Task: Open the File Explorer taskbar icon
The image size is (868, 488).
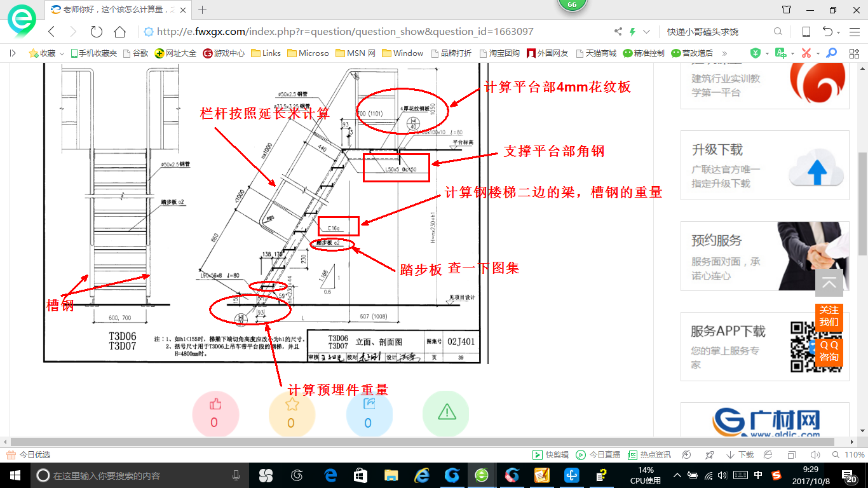Action: coord(391,475)
